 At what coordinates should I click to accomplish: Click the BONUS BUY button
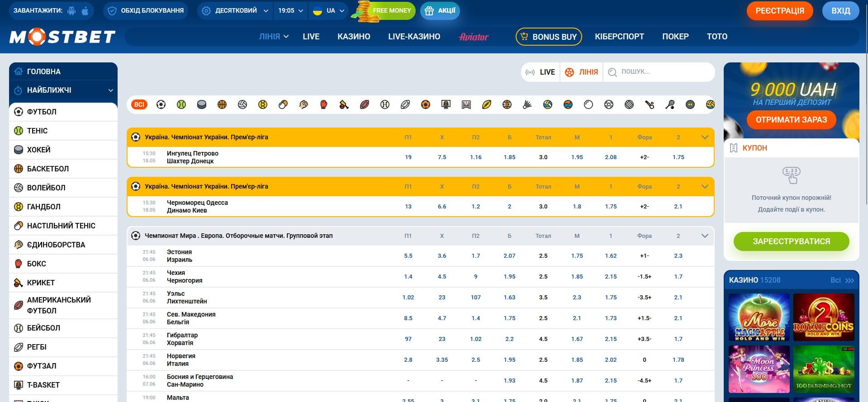pyautogui.click(x=549, y=37)
